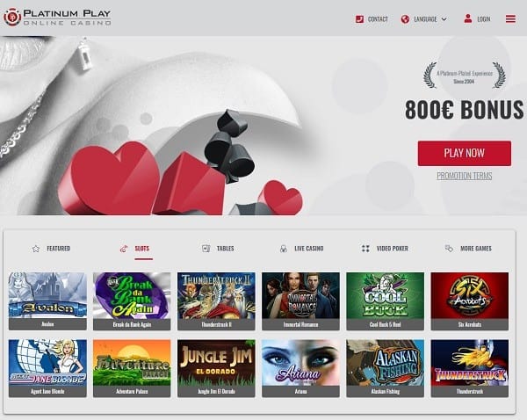527x420 pixels.
Task: Click the Language globe icon
Action: [x=405, y=19]
